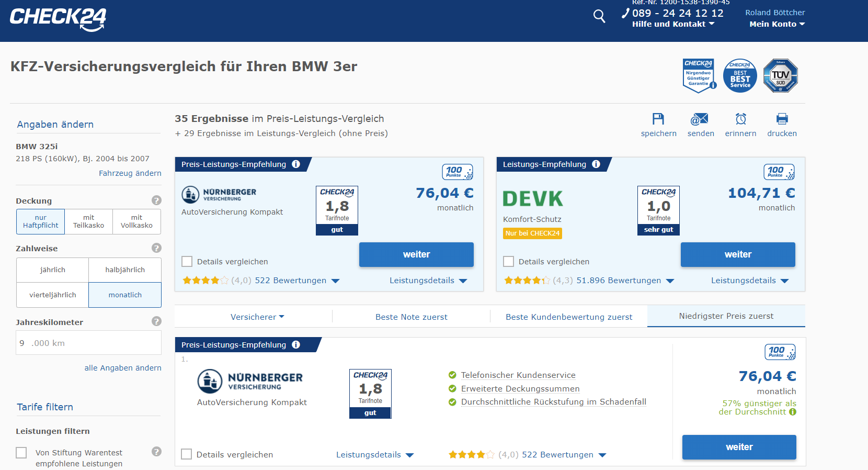The width and height of the screenshot is (868, 470).
Task: Sort by Beste Note zuerst
Action: [412, 317]
